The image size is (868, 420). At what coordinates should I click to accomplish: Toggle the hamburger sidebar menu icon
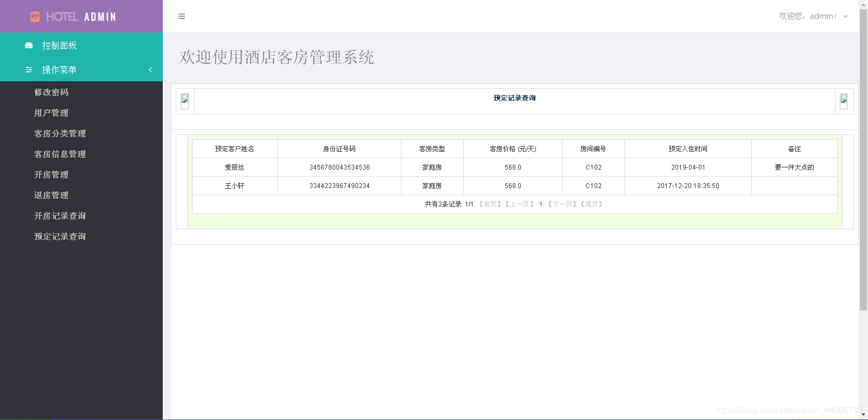tap(182, 16)
